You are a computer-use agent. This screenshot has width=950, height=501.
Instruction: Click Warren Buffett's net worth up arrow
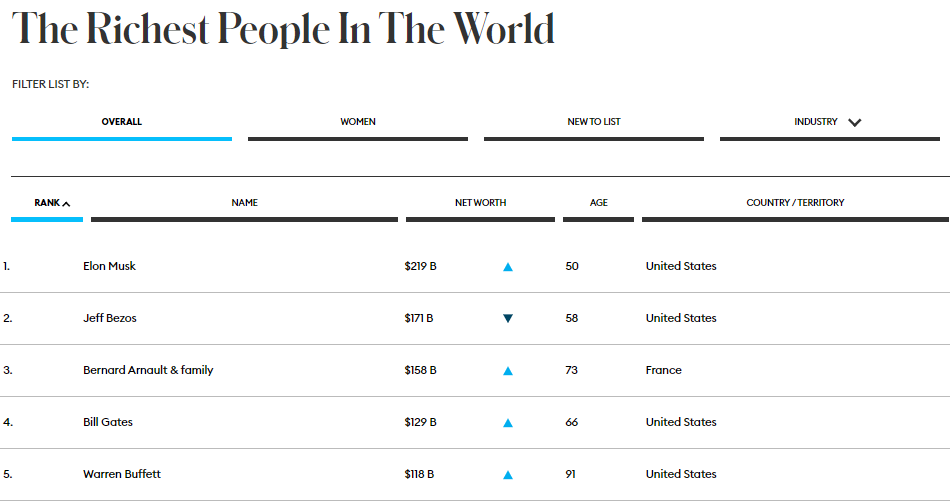[x=508, y=475]
